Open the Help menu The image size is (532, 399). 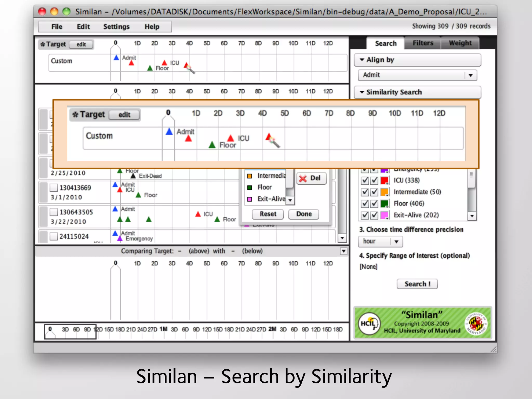(x=152, y=26)
